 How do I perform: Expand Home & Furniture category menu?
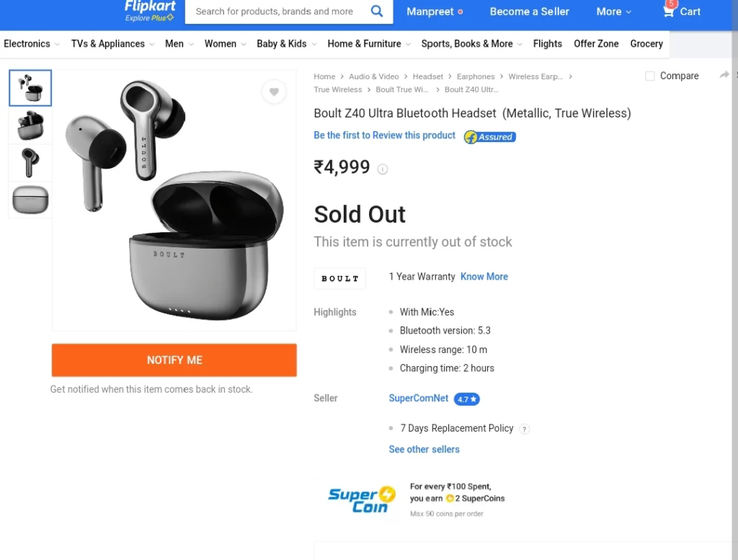(369, 44)
